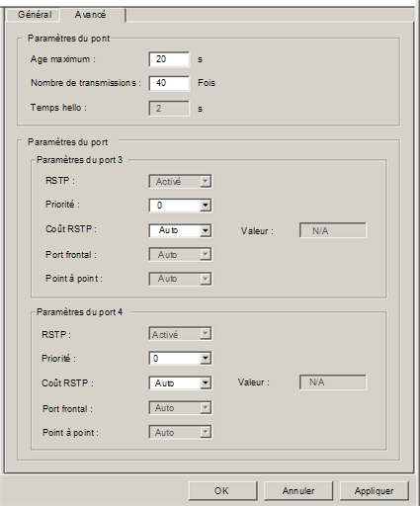
Task: Open the port 4 RSTP dropdown
Action: (x=180, y=334)
